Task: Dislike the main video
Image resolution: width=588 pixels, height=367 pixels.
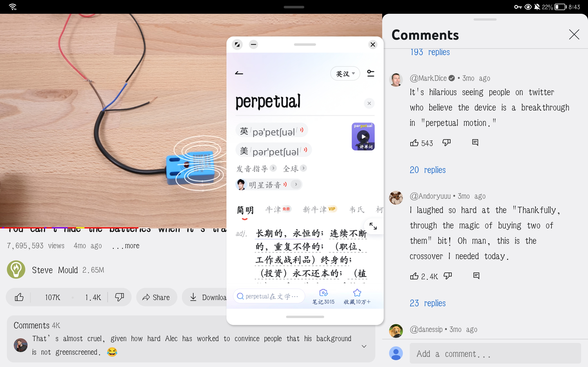Action: pyautogui.click(x=119, y=297)
